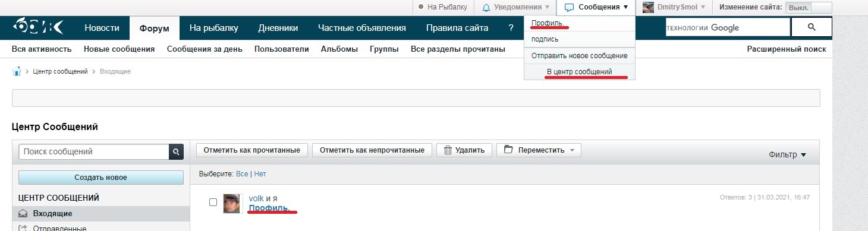
Task: Click the question mark help tab
Action: point(511,28)
